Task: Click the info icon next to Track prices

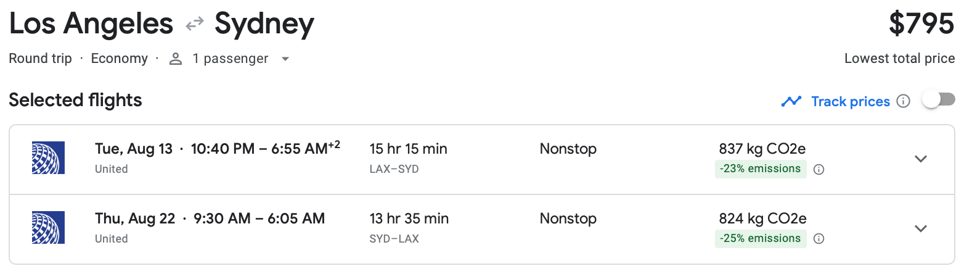Action: pos(903,101)
